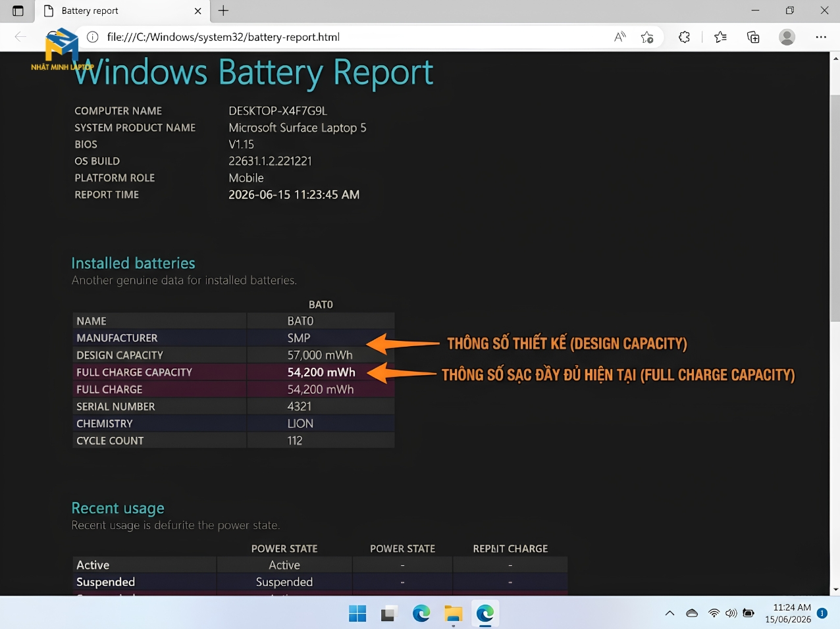Click the DESIGN CAPACITY row label
Image resolution: width=840 pixels, height=629 pixels.
point(120,355)
